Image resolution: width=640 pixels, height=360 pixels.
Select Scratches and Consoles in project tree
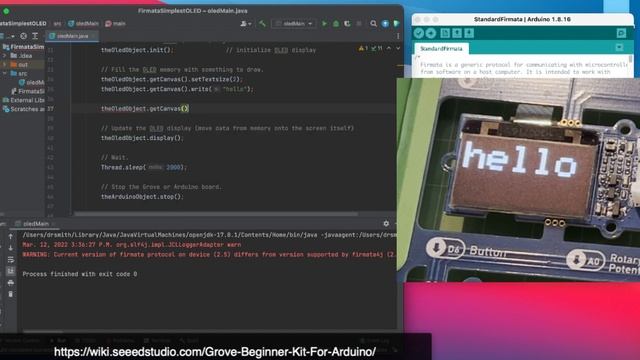tap(23, 109)
